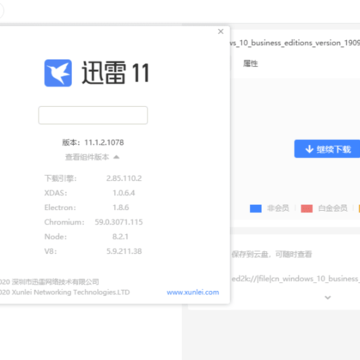Switch to the 属性 tab
The image size is (360, 360).
point(250,64)
